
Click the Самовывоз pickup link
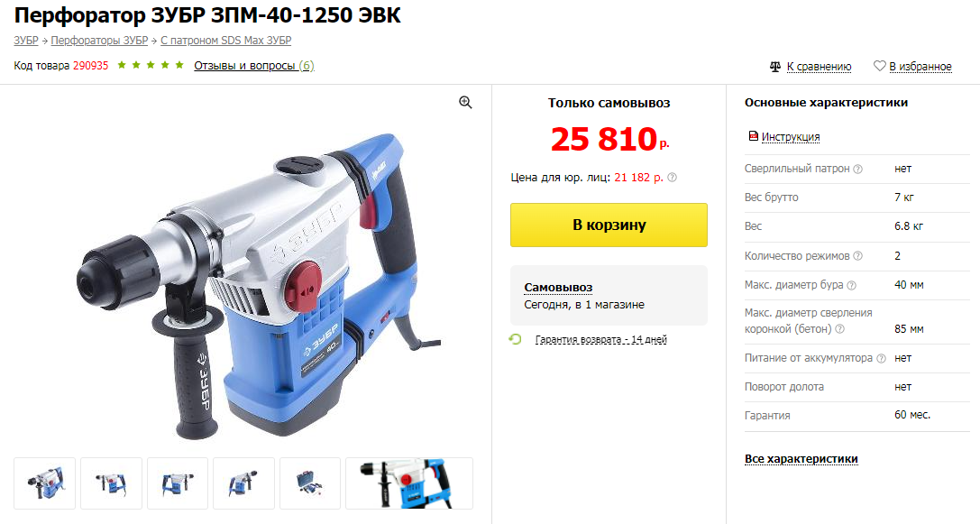[x=558, y=288]
